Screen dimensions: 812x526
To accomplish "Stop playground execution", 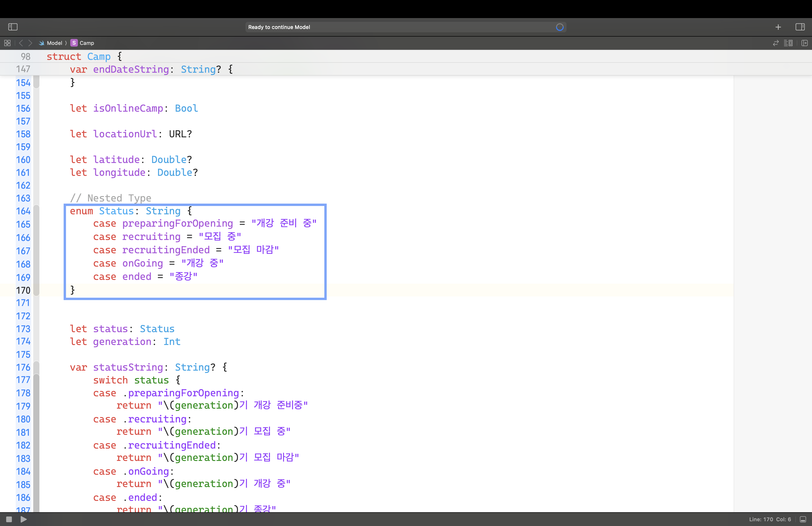I will coord(9,519).
